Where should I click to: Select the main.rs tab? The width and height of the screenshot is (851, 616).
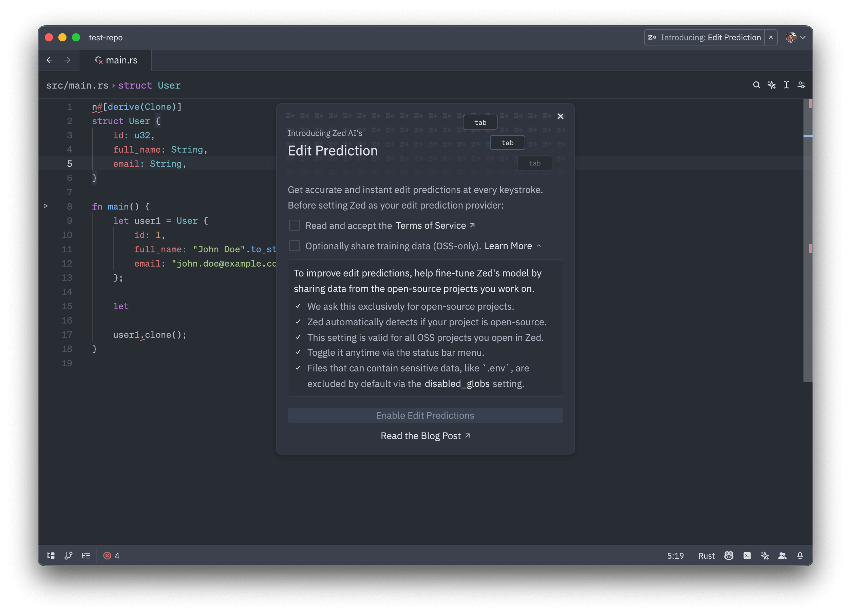click(x=116, y=60)
